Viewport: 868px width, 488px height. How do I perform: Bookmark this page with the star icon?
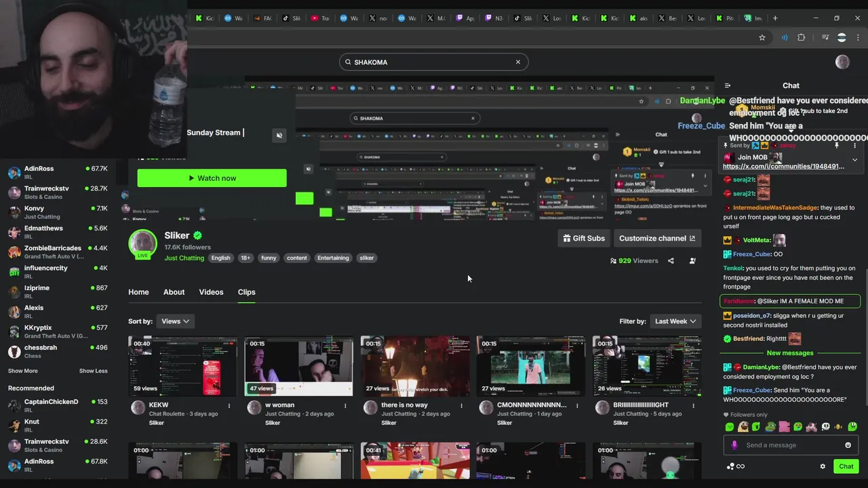click(762, 37)
